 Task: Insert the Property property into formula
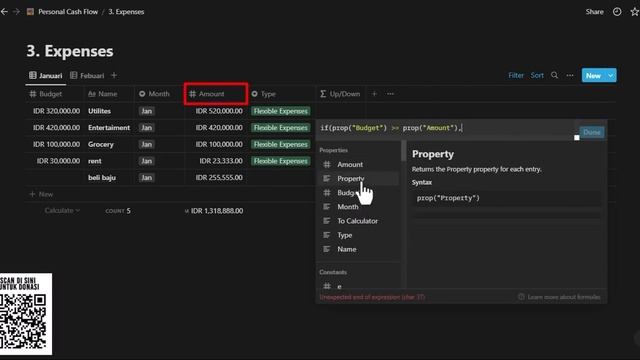coord(358,179)
